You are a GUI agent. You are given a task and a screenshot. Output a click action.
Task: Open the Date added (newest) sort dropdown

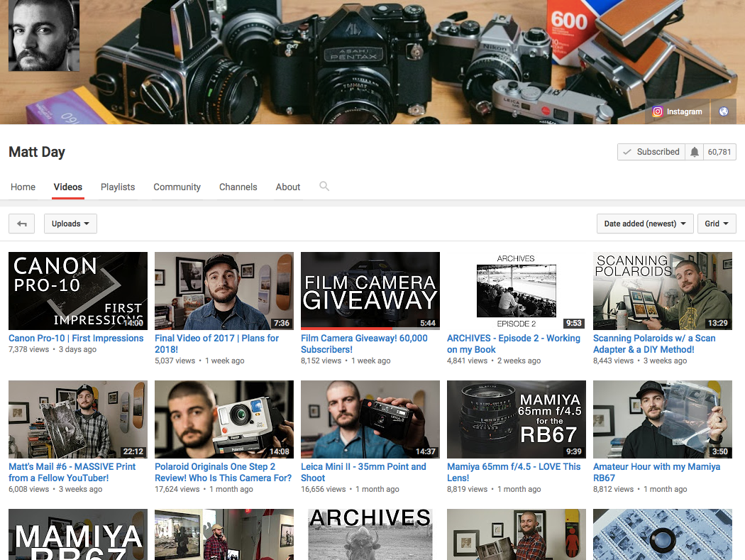click(645, 224)
